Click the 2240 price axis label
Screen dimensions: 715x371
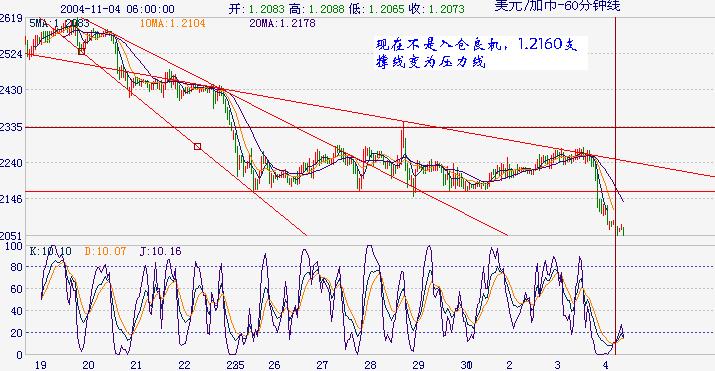pyautogui.click(x=11, y=163)
